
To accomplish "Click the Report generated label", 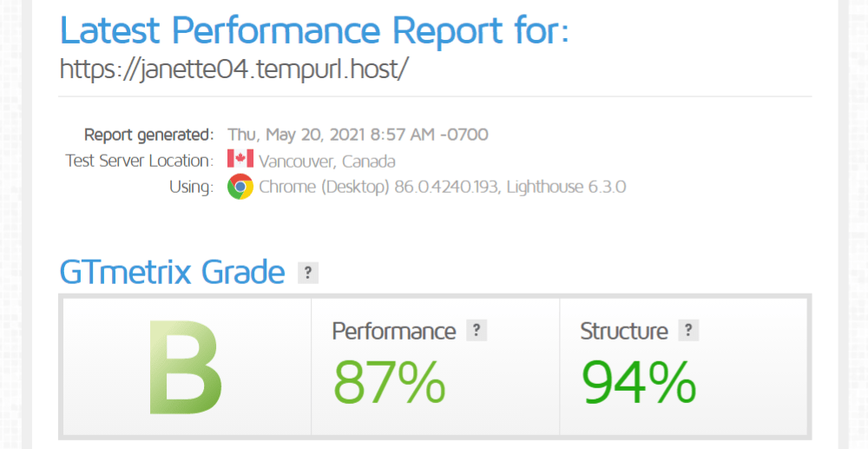I will (x=148, y=135).
